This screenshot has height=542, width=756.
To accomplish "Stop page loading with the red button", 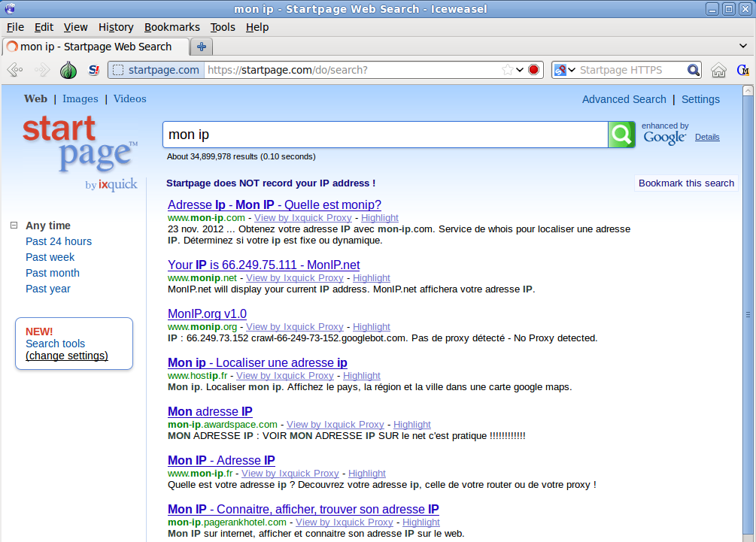I will point(533,71).
